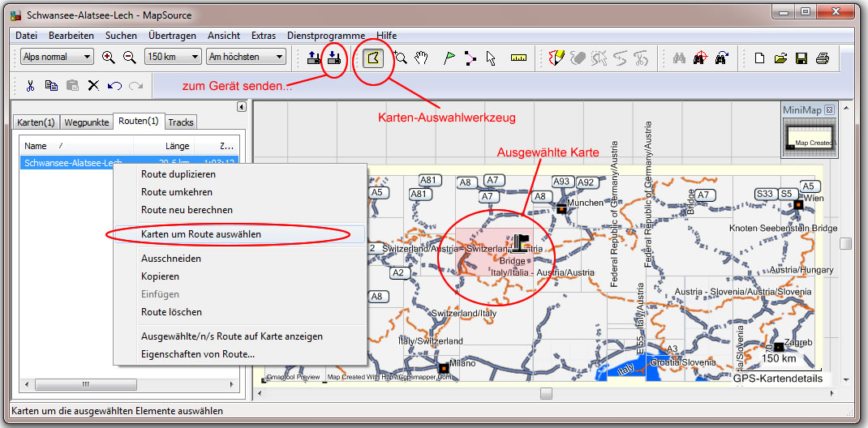Choose Karten um Route auswählen
This screenshot has height=428, width=868.
(200, 234)
